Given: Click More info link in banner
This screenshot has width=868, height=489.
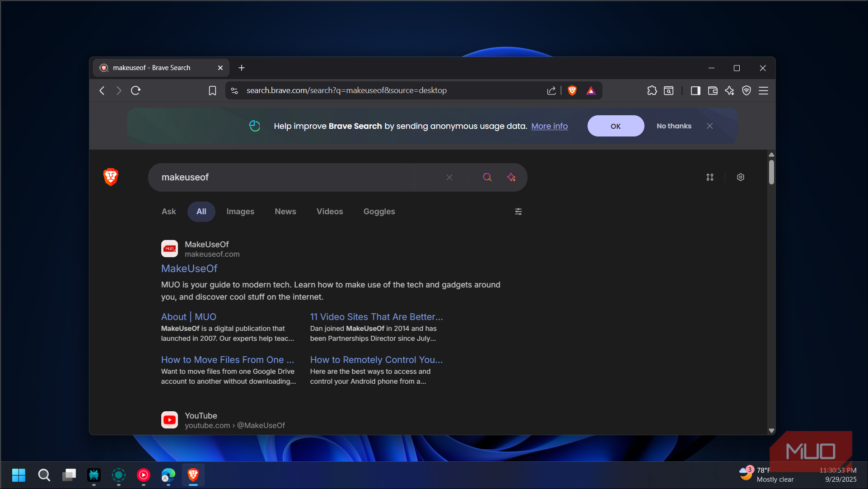Looking at the screenshot, I should [x=550, y=126].
